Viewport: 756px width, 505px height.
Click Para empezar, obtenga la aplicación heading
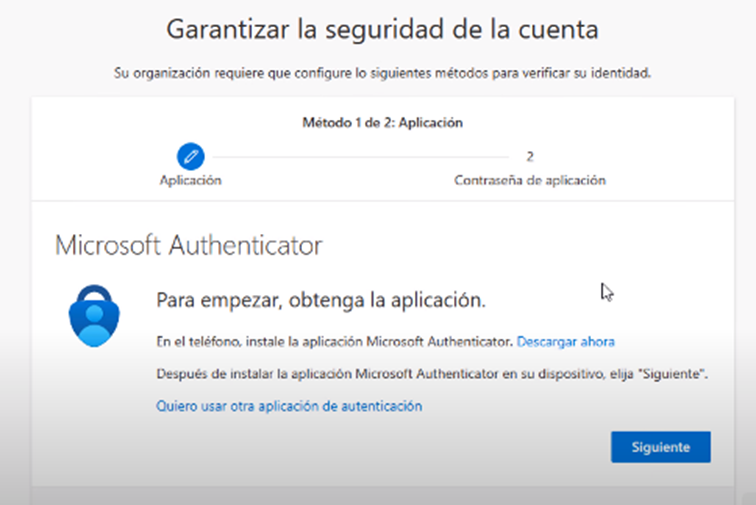321,300
